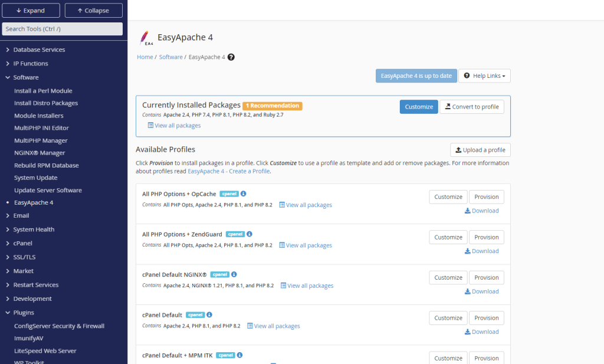Screen dimensions: 604x364
Task: Click info icon next to All PHP Options + OpCache
Action: point(244,194)
